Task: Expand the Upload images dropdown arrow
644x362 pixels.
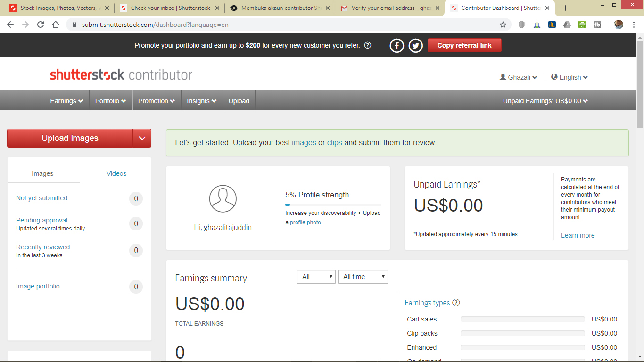Action: (142, 138)
